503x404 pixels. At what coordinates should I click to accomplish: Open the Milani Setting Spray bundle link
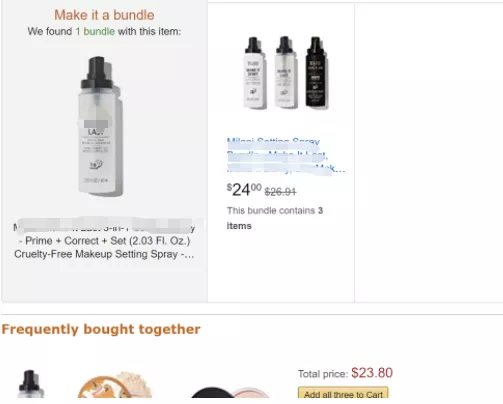tap(286, 156)
